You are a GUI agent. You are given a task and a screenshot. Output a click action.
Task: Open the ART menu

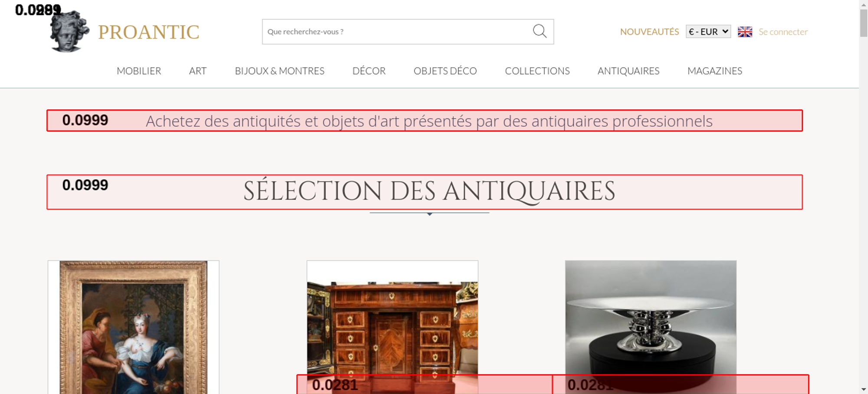pyautogui.click(x=198, y=71)
